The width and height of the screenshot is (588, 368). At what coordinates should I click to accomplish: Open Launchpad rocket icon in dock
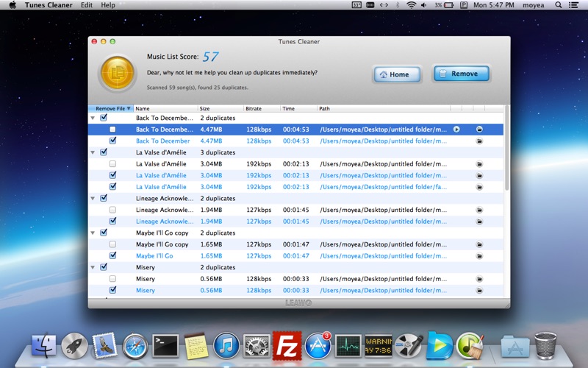(74, 345)
